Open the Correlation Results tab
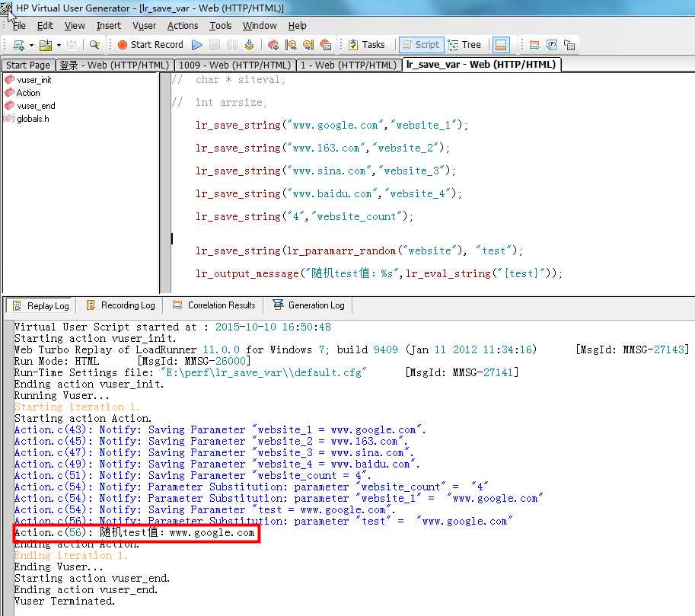695x616 pixels. (x=214, y=305)
